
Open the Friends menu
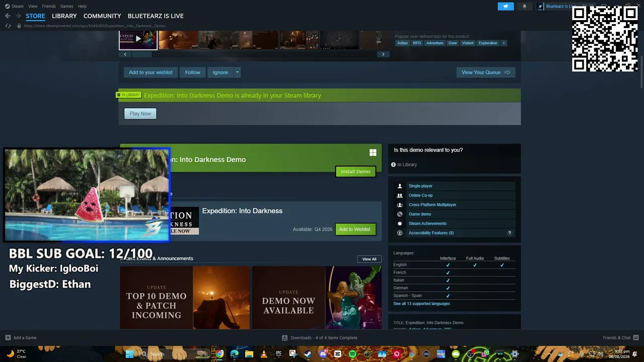pos(49,6)
